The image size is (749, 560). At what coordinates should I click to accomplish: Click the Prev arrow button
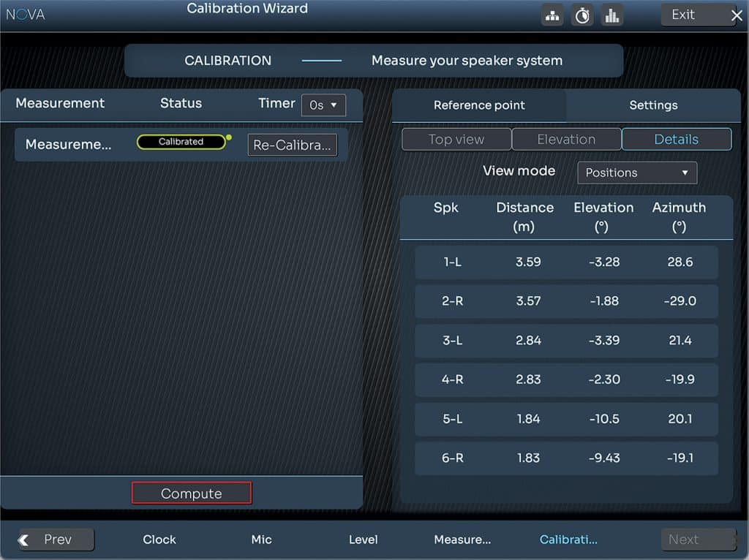click(x=56, y=540)
